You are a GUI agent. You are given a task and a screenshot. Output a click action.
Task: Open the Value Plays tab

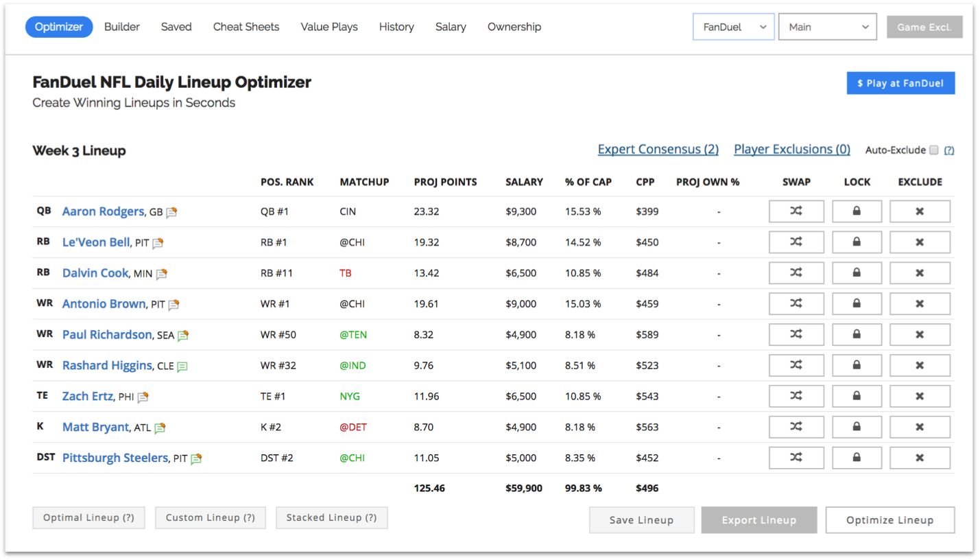[329, 27]
